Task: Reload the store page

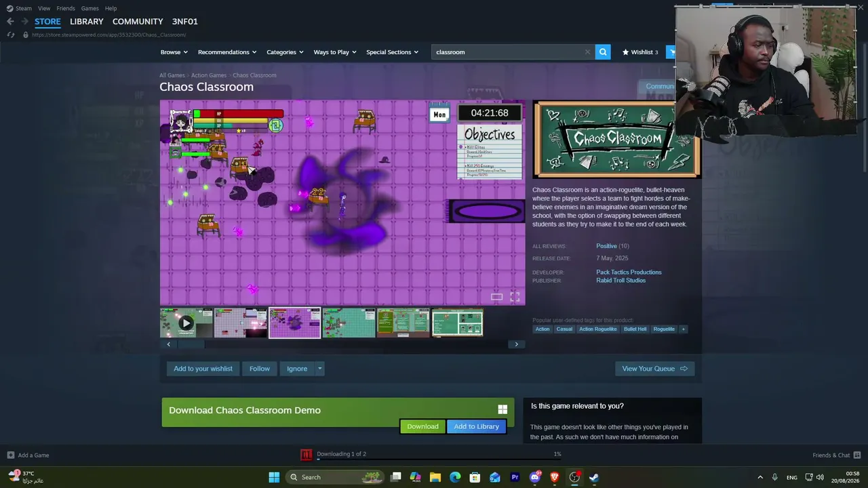Action: [10, 35]
